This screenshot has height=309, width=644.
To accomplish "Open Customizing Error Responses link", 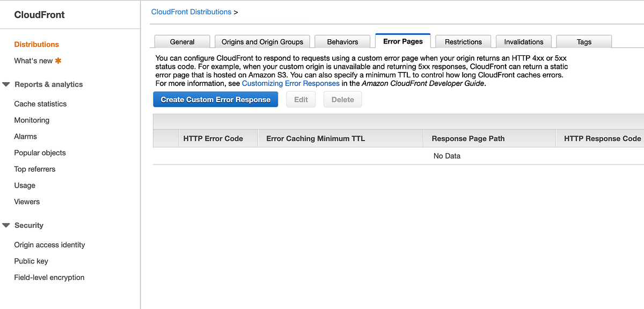I will coord(291,83).
